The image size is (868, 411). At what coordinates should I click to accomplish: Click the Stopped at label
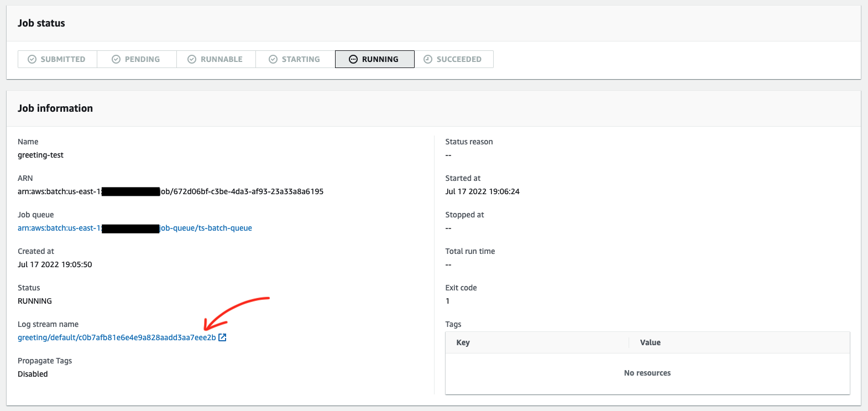465,215
